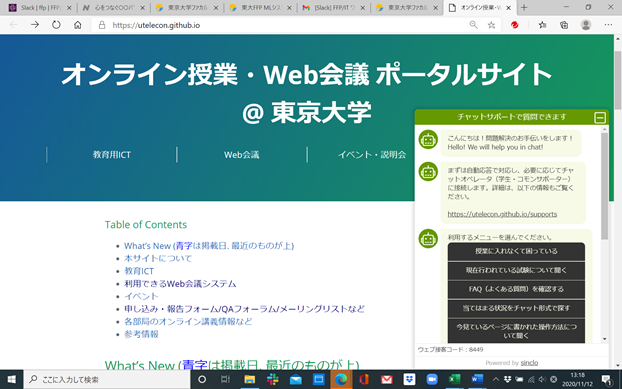Viewport: 622px width, 389px height.
Task: Switch to Excel on the taskbar
Action: (x=455, y=379)
